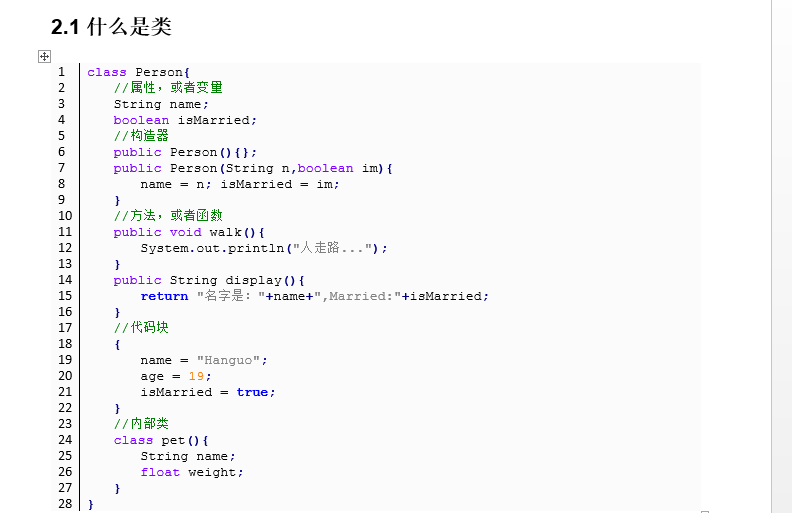
Task: Click the table resize handle at bottom corner
Action: tap(705, 511)
